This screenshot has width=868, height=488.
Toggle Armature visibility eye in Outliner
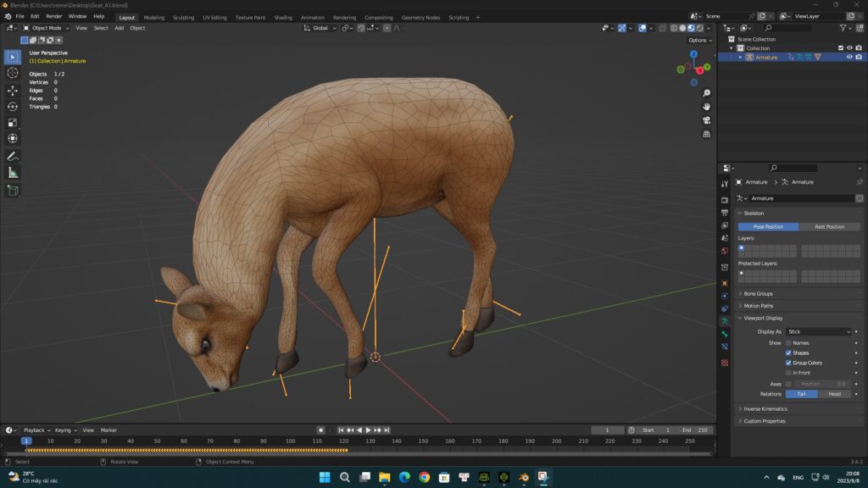pyautogui.click(x=849, y=57)
